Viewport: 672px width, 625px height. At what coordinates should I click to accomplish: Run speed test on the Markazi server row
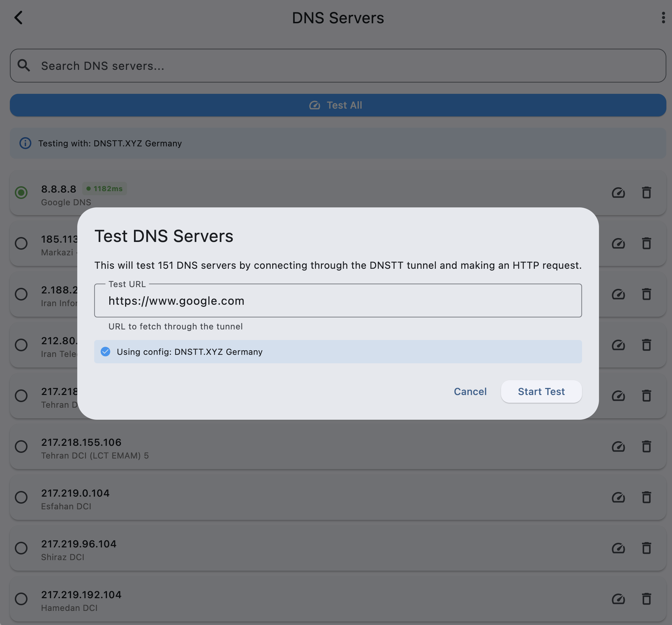tap(618, 244)
